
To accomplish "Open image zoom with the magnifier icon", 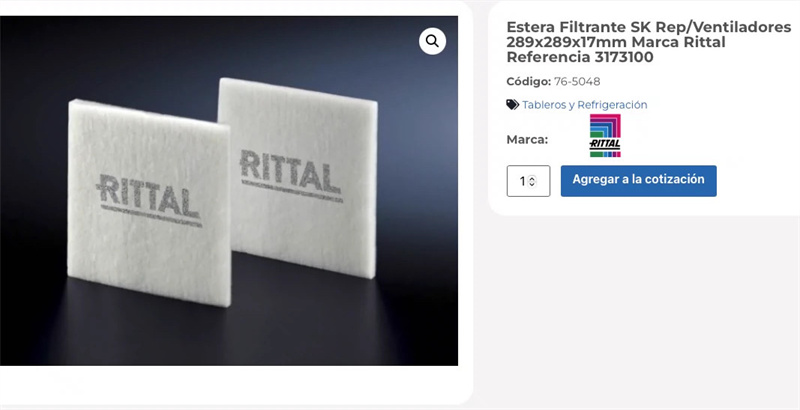I will coord(432,41).
